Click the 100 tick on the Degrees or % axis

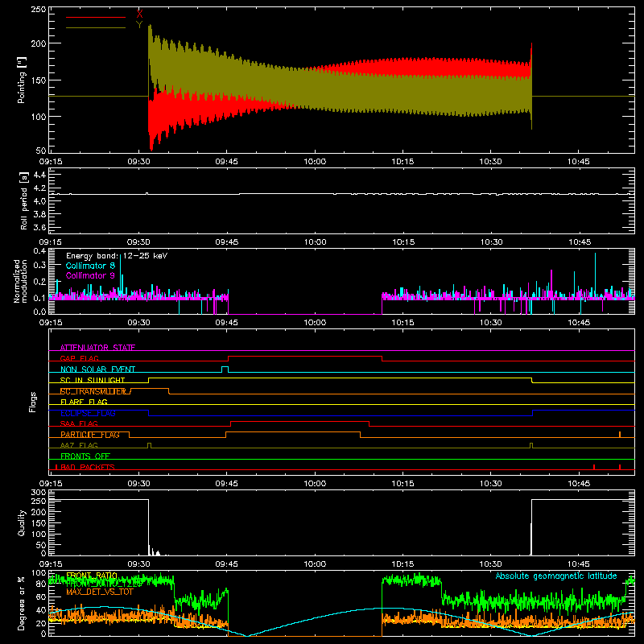[39, 573]
